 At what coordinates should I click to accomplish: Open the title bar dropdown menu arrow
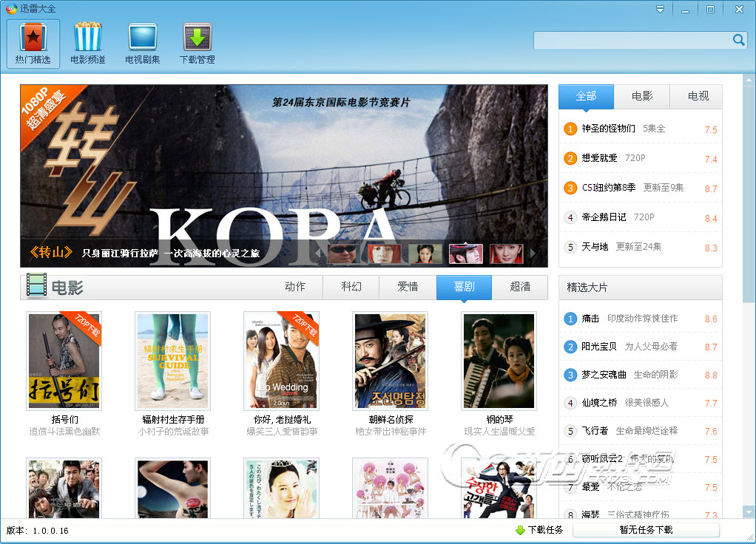[x=660, y=9]
